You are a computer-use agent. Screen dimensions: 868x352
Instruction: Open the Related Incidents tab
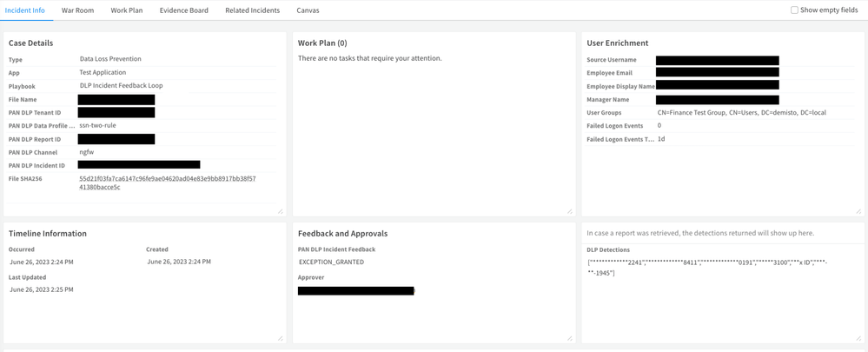[x=252, y=10]
